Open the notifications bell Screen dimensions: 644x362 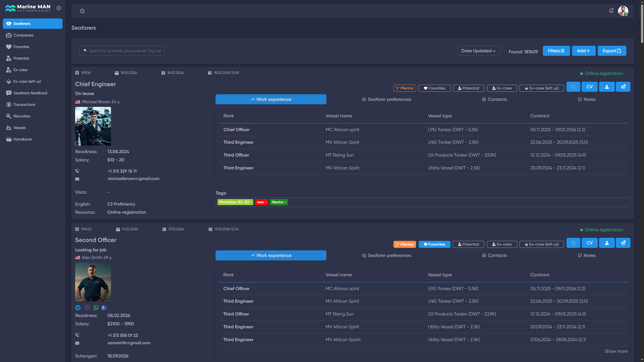tap(611, 11)
